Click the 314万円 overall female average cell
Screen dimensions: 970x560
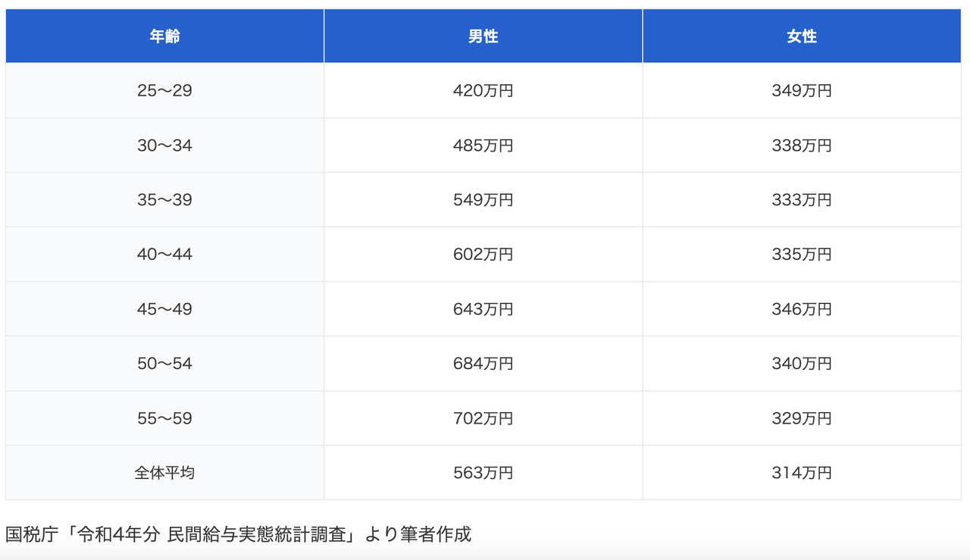coord(802,472)
